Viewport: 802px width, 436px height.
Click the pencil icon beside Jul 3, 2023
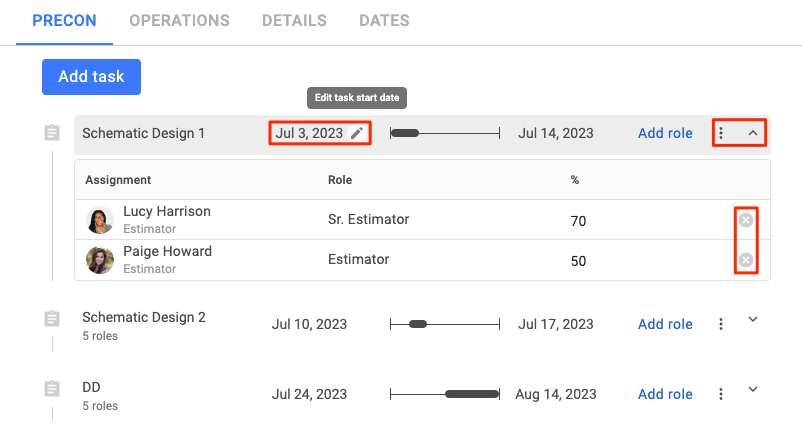tap(357, 133)
